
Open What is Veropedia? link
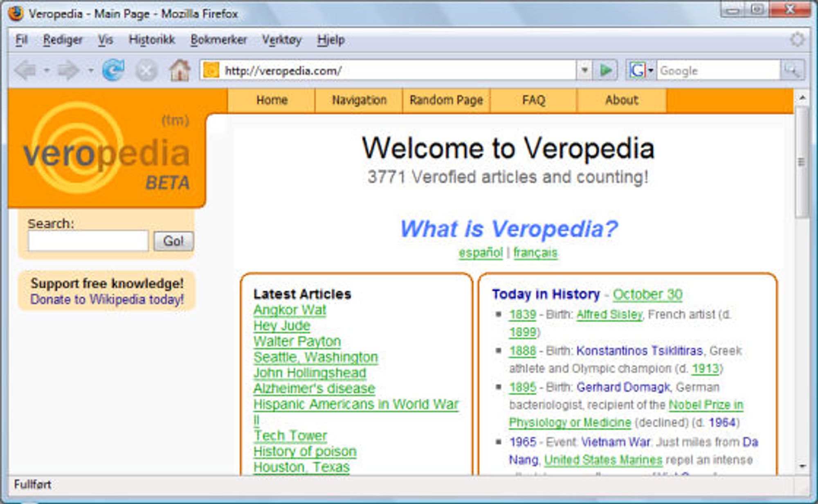(x=508, y=228)
